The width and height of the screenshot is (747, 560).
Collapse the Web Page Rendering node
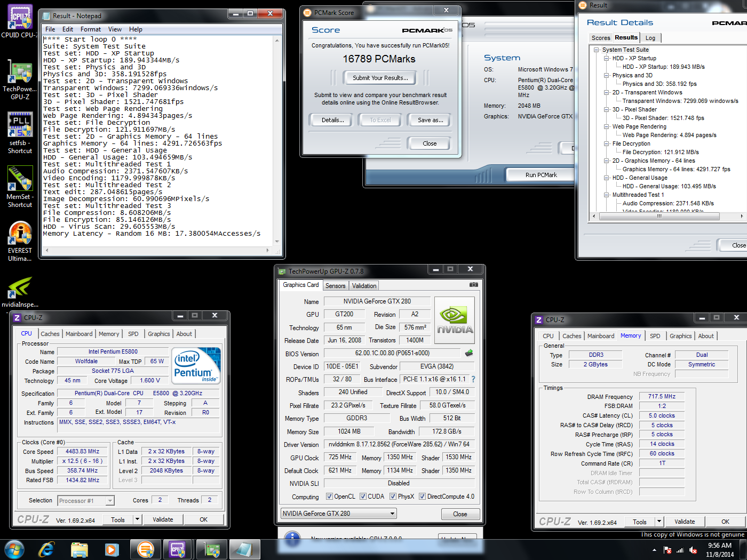click(606, 126)
